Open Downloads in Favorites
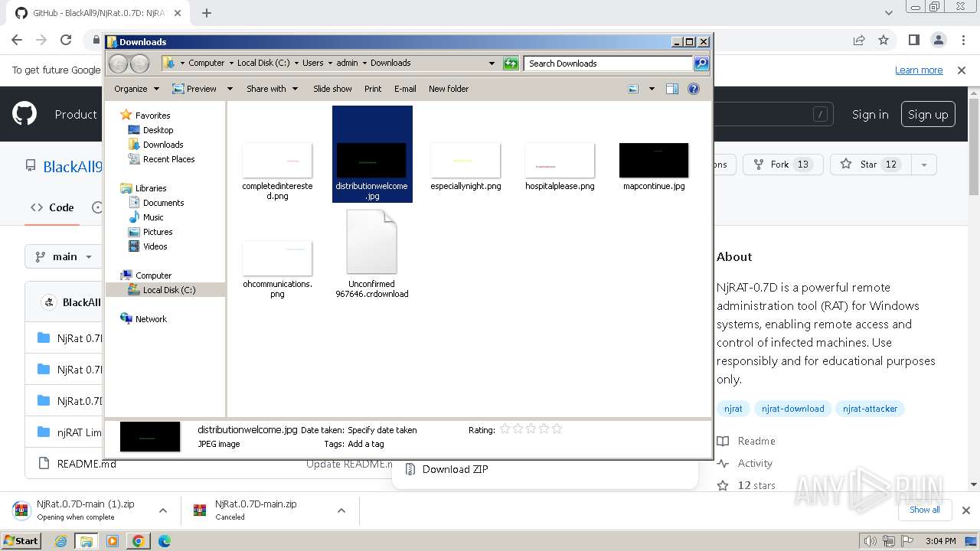This screenshot has width=980, height=551. click(x=163, y=145)
